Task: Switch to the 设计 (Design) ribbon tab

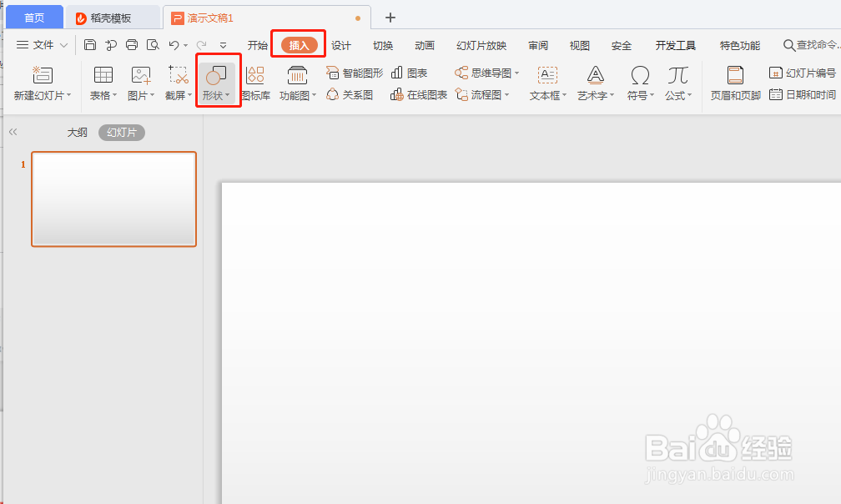Action: [x=340, y=45]
